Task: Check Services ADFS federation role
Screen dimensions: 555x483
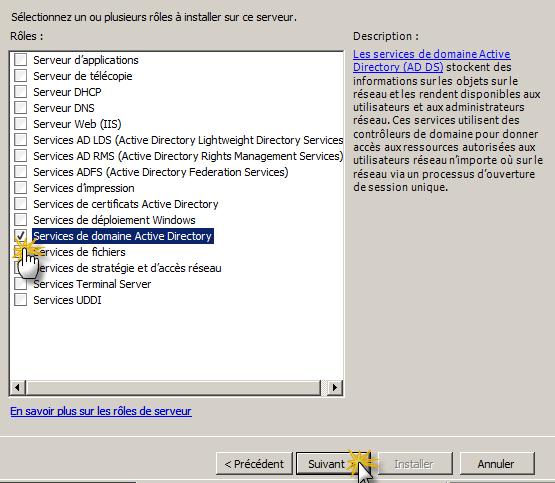Action: pos(21,172)
